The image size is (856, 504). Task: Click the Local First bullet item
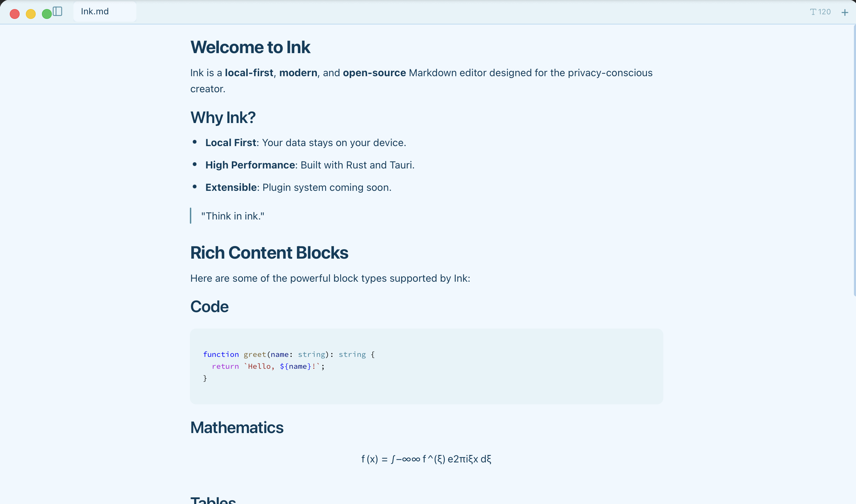click(x=305, y=143)
